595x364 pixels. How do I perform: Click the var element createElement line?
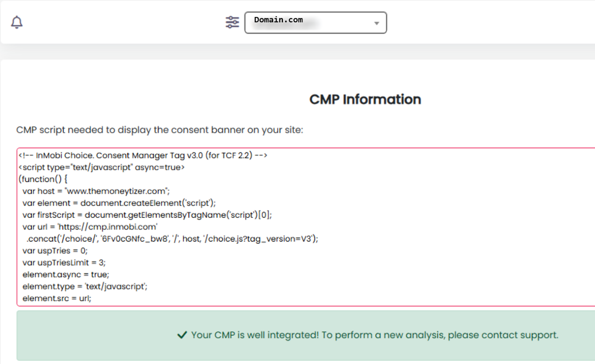coord(119,203)
